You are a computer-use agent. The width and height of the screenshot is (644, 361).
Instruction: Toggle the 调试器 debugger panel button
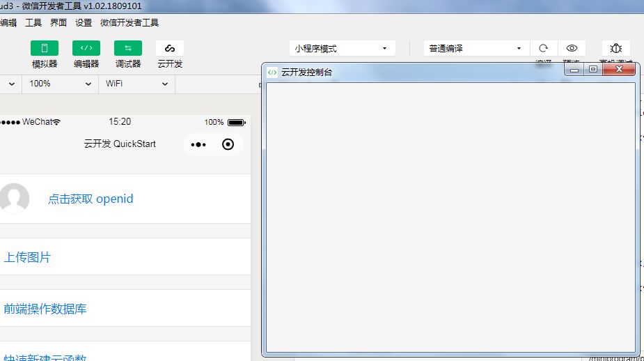[x=128, y=48]
